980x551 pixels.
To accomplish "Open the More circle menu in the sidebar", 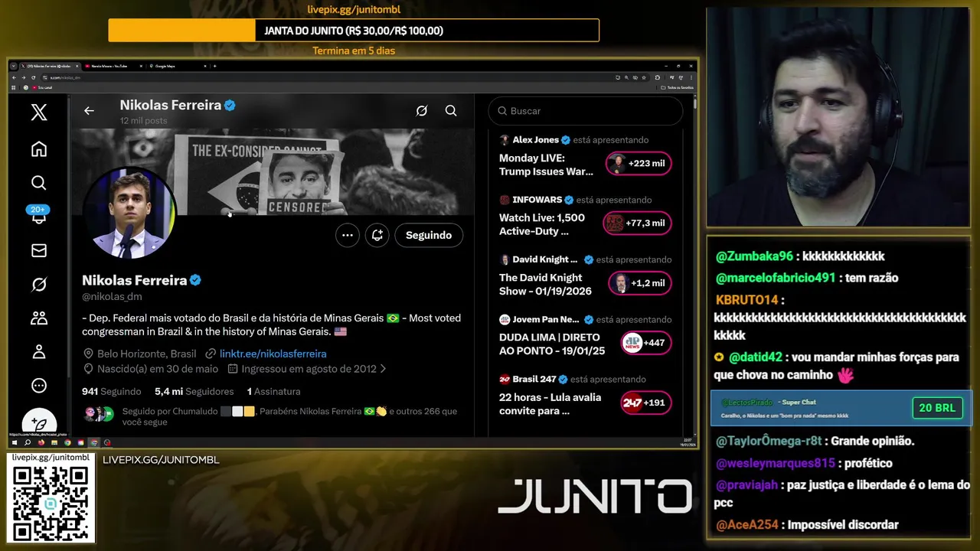I will (x=39, y=386).
